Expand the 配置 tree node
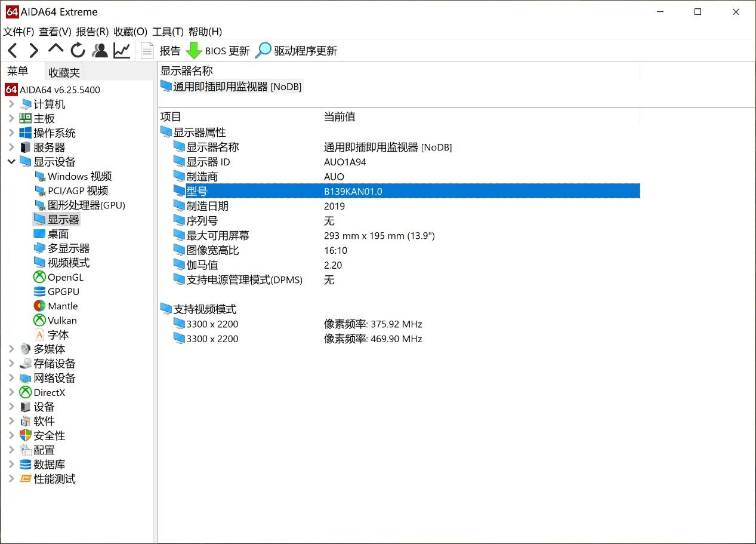 (11, 450)
